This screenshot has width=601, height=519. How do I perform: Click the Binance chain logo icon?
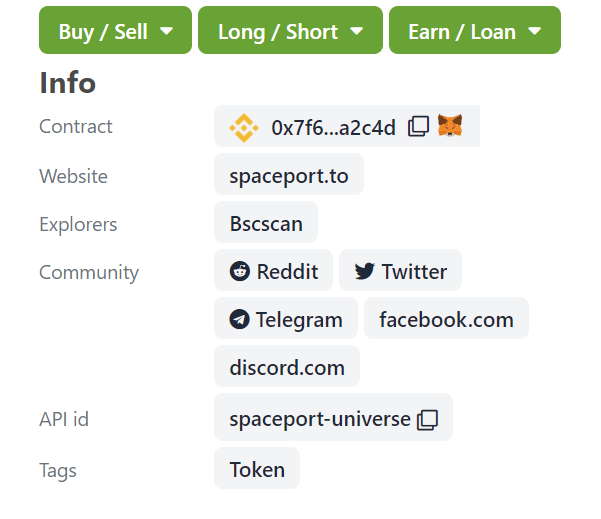[x=244, y=128]
